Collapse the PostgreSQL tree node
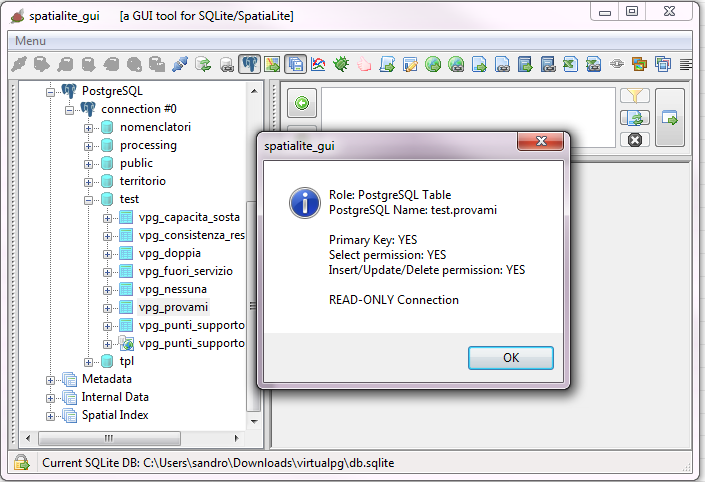This screenshot has width=705, height=482. coord(50,92)
